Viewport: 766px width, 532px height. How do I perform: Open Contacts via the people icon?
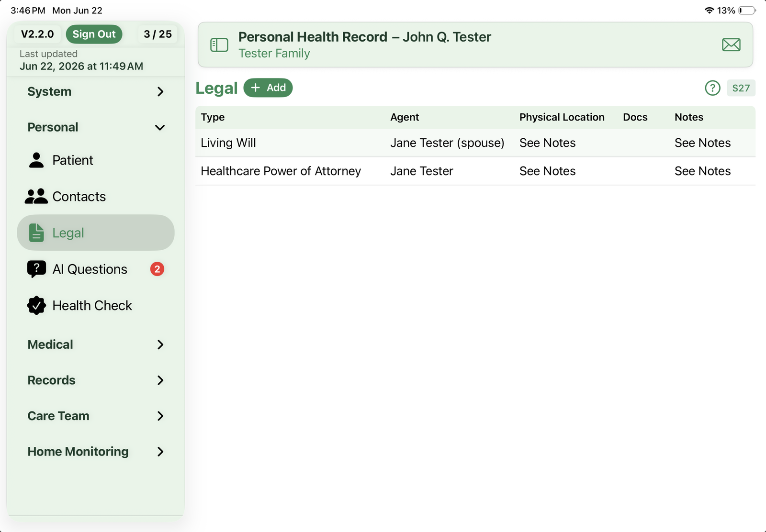[x=36, y=197]
